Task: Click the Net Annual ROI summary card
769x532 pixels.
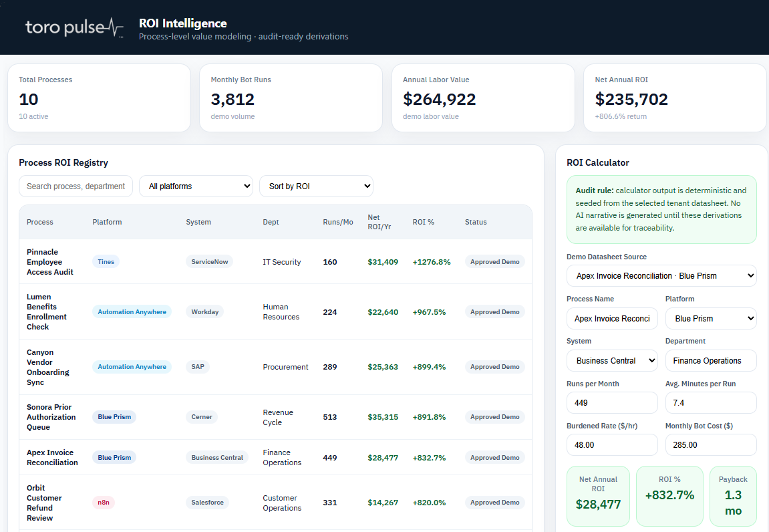Action: point(675,98)
